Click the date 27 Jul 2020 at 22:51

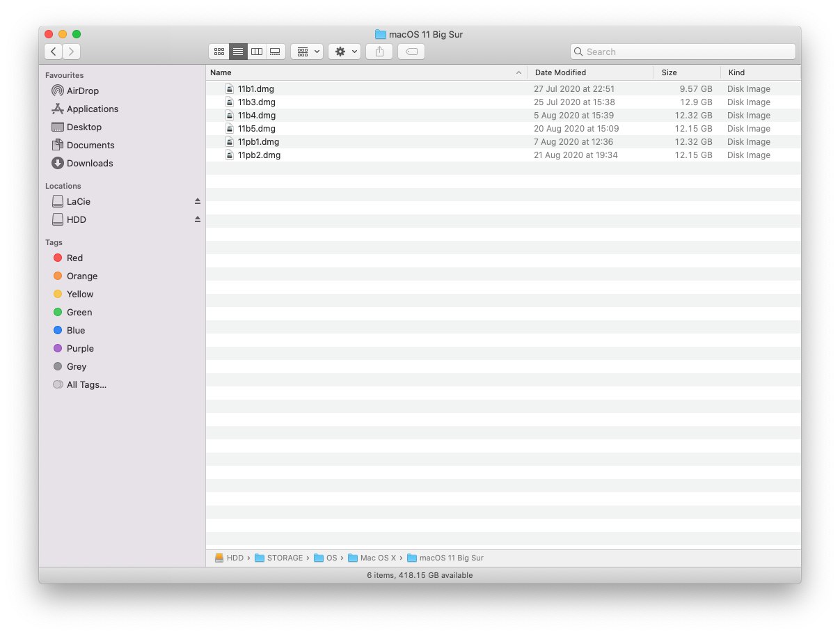click(x=574, y=88)
